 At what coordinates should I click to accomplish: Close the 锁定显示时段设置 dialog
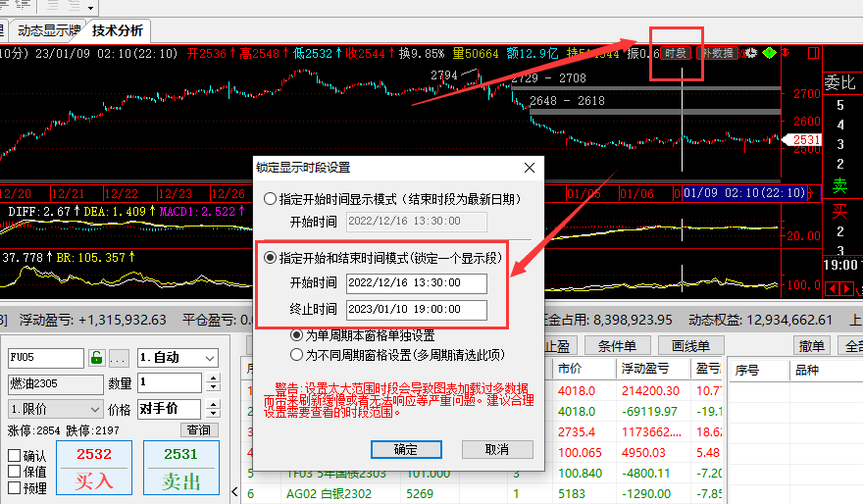pos(529,168)
